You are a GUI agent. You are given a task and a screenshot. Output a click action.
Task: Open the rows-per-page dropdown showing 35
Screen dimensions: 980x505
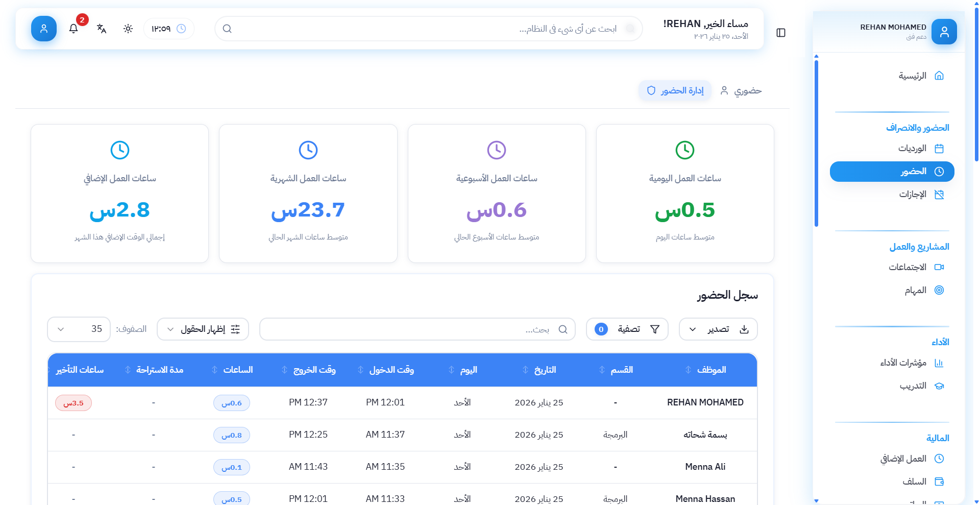click(79, 329)
